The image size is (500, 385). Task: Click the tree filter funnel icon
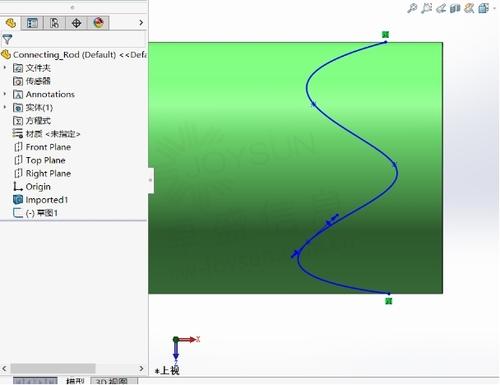(7, 39)
